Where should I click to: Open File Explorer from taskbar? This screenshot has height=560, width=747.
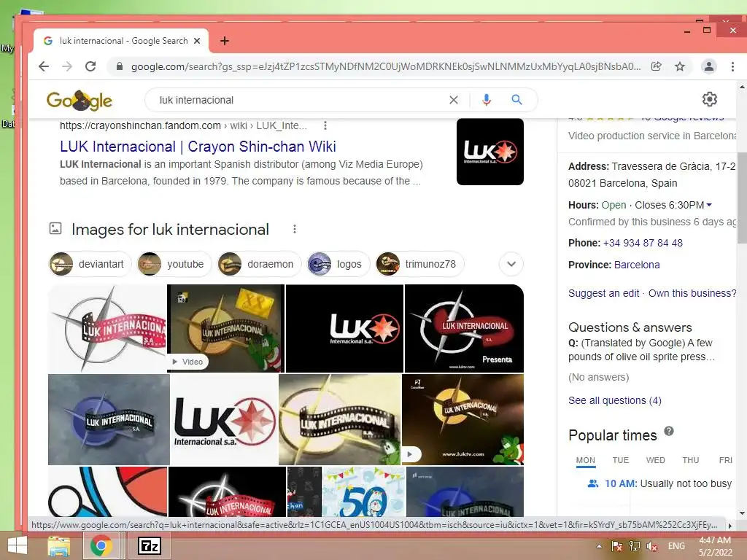[59, 545]
